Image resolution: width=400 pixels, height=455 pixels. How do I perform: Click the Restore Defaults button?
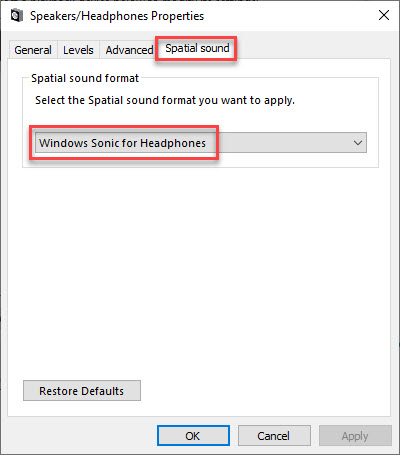tap(82, 391)
